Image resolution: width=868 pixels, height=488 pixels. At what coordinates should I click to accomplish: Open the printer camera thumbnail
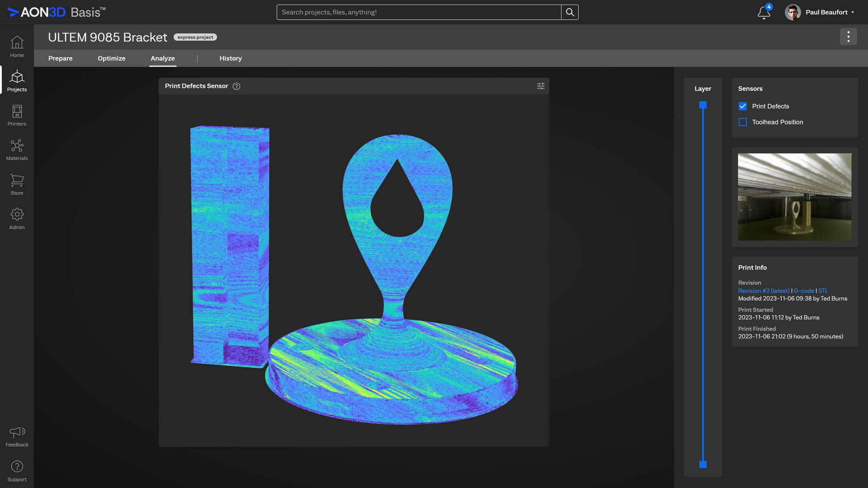point(794,197)
